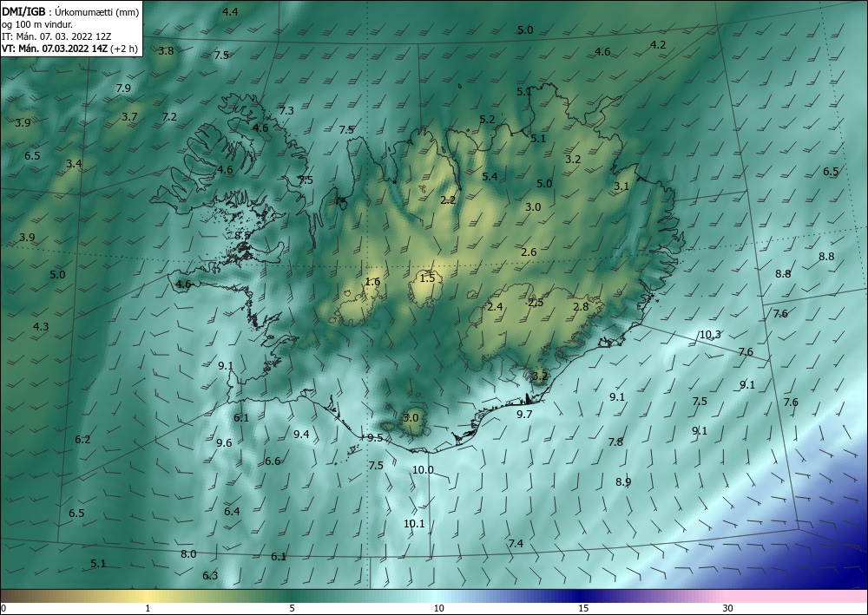Image resolution: width=868 pixels, height=615 pixels.
Task: Click the 7.9 value on the map
Action: click(123, 88)
